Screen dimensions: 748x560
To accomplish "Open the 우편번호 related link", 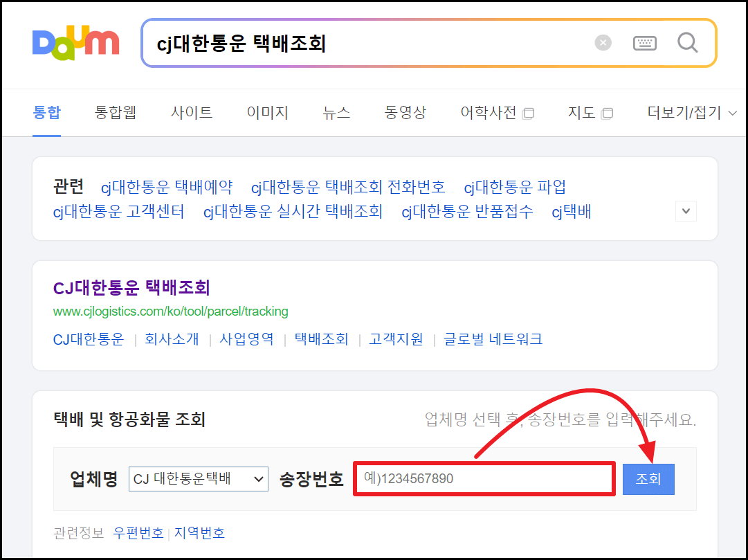I will pos(138,533).
